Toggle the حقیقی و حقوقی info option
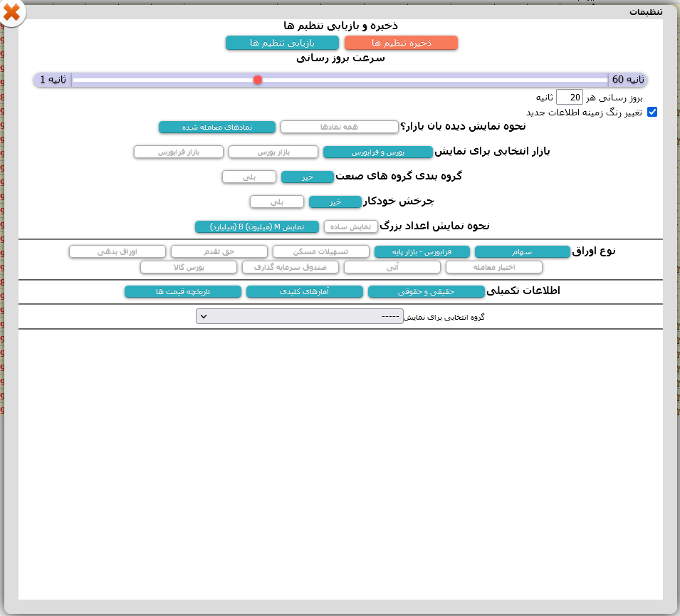The height and width of the screenshot is (616, 680). 426,292
